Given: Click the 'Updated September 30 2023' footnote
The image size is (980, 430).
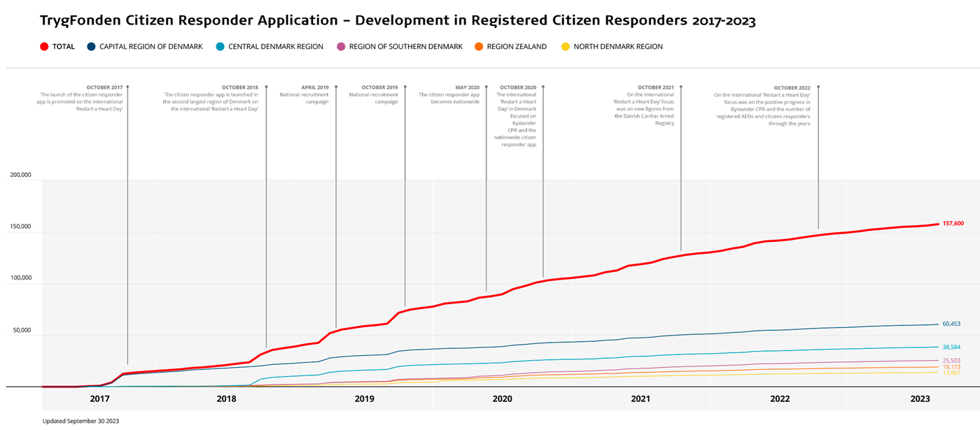Looking at the screenshot, I should 80,421.
